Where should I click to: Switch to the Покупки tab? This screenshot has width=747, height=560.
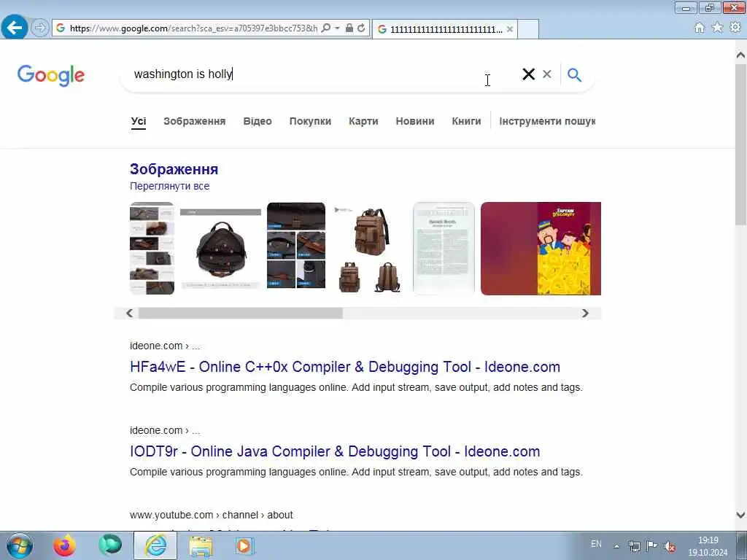click(310, 121)
